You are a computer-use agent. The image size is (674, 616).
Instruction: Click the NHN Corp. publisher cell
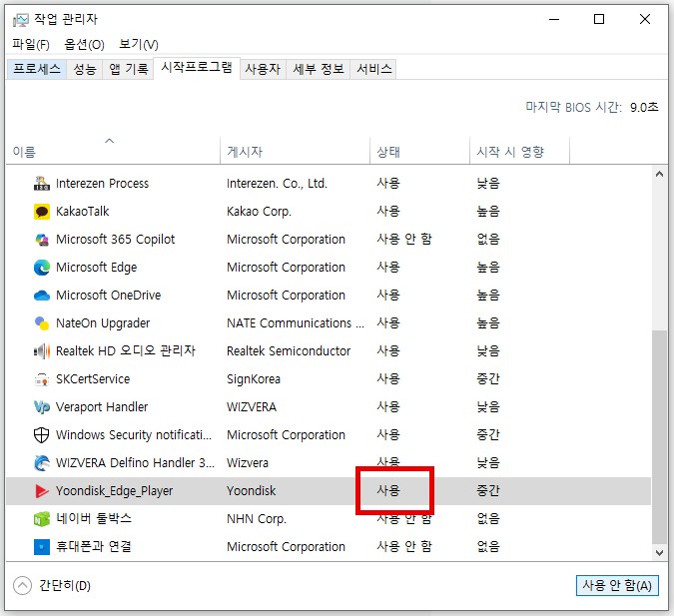tap(257, 519)
